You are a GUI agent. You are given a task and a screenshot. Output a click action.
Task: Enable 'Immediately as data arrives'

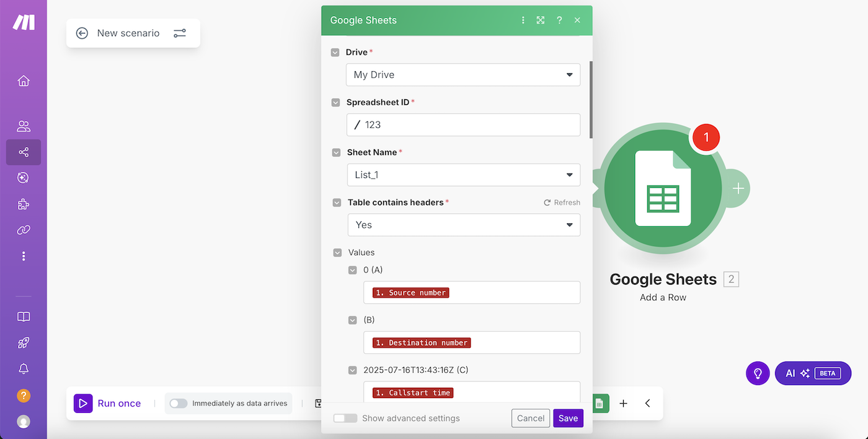(x=178, y=403)
